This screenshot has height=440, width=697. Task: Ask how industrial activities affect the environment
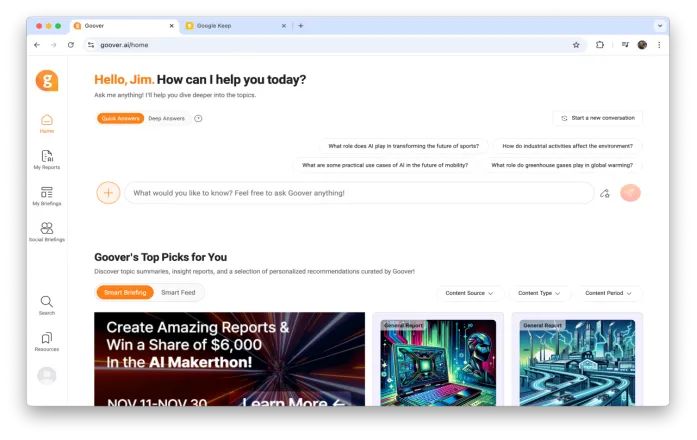(x=567, y=146)
